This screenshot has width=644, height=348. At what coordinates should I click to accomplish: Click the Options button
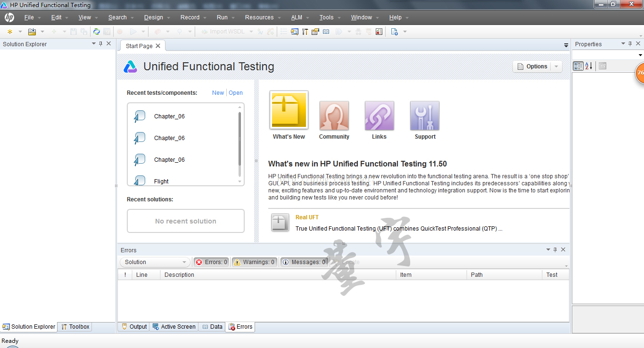coord(532,66)
